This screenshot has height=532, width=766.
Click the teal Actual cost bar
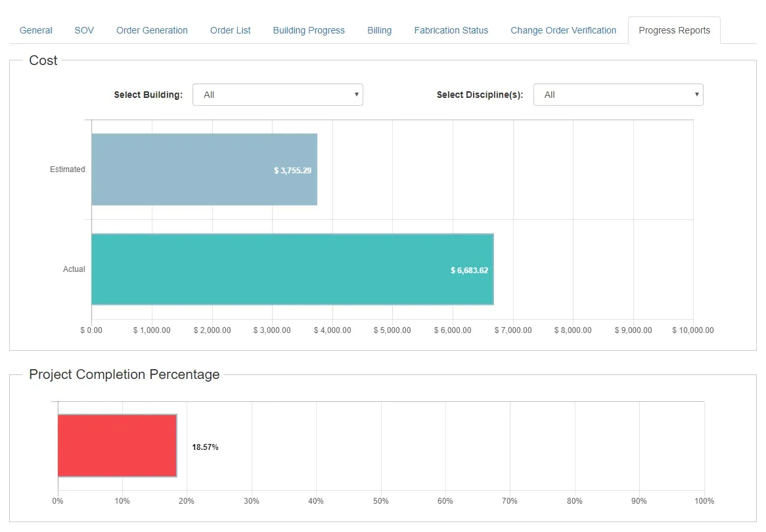click(x=292, y=269)
